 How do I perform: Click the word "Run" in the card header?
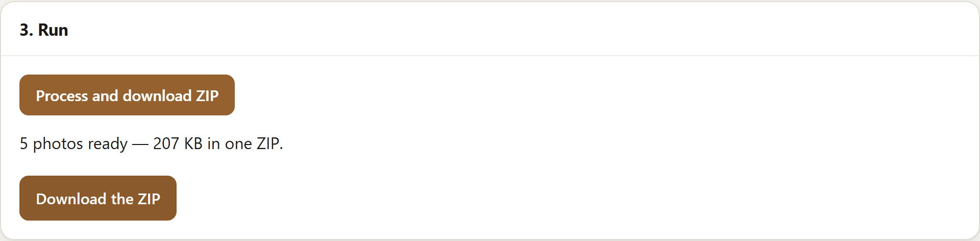[x=53, y=30]
